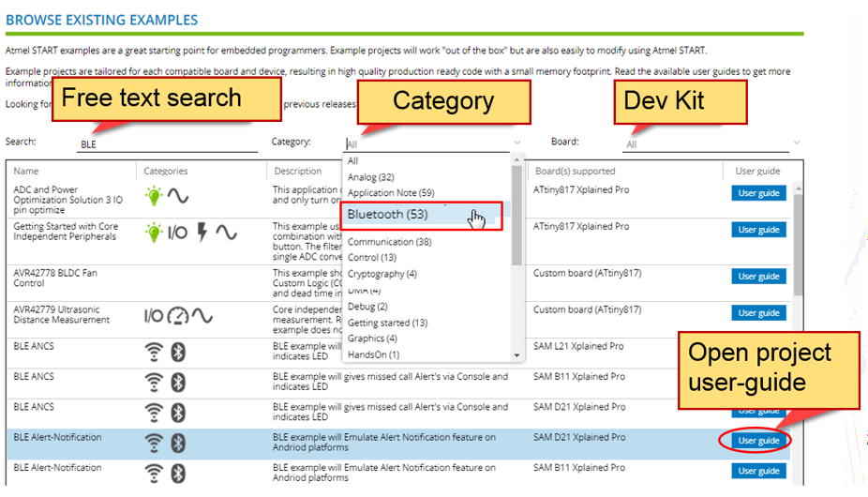The width and height of the screenshot is (868, 497).
Task: Open the Category dropdown arrow
Action: [x=517, y=143]
